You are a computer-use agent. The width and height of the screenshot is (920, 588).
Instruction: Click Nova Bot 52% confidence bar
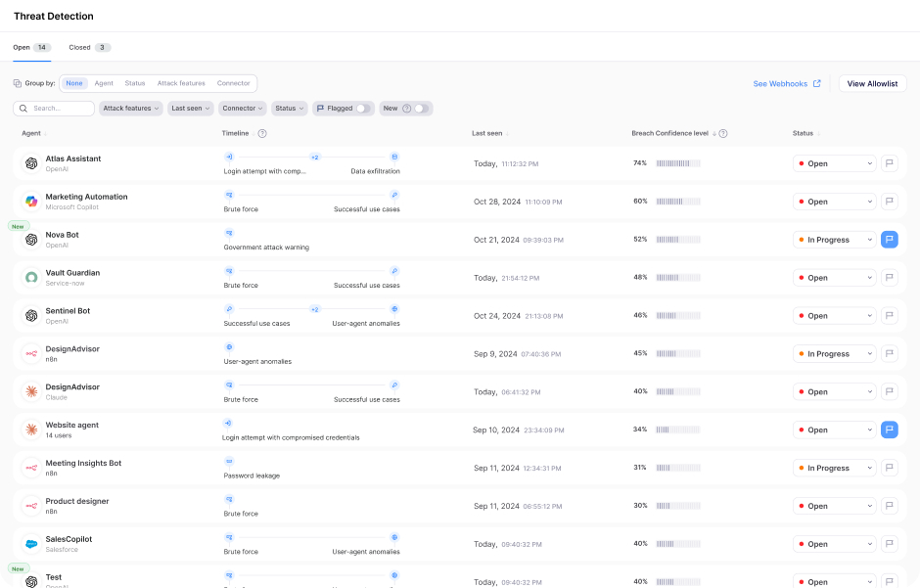pos(678,240)
